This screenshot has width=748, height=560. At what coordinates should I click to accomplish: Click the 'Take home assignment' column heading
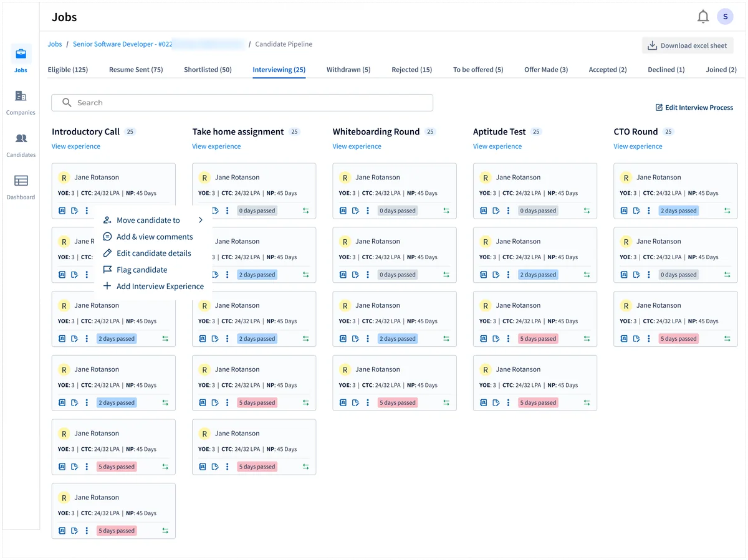238,131
